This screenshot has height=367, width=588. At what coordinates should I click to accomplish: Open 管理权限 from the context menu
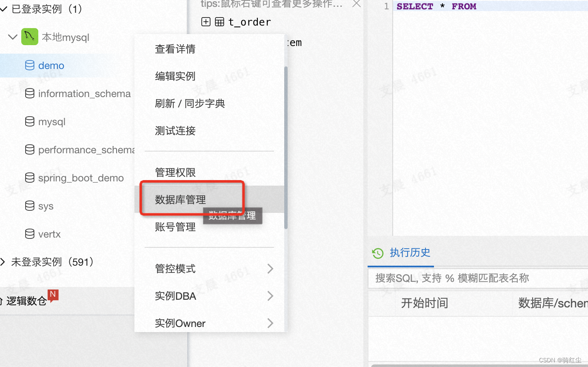click(175, 172)
